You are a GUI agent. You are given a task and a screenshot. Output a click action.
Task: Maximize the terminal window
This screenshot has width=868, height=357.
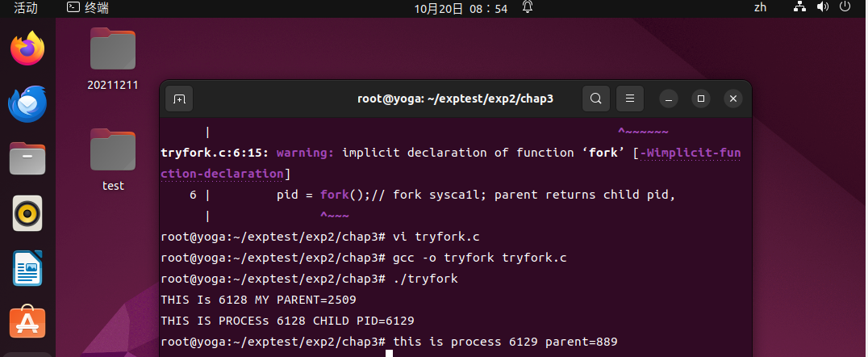pyautogui.click(x=701, y=99)
